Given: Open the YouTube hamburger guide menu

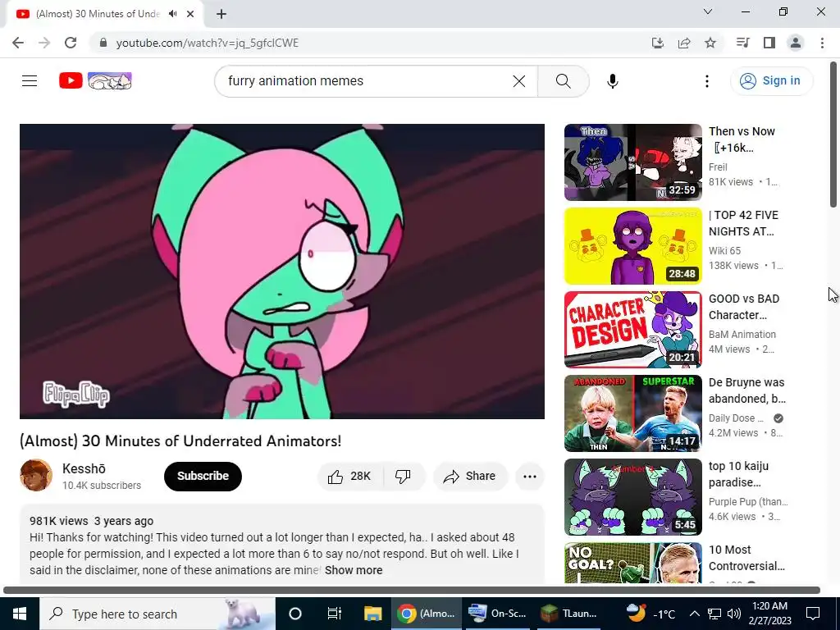Looking at the screenshot, I should pos(30,81).
